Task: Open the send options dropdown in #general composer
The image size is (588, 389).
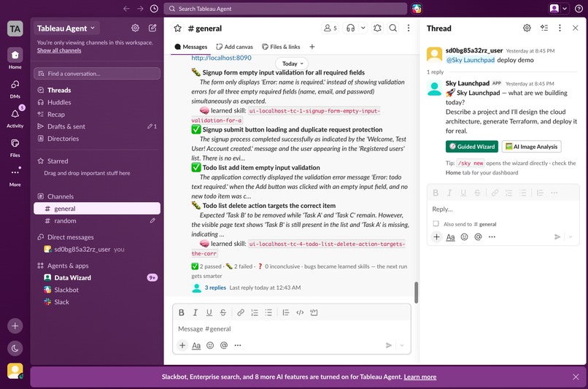Action: (x=402, y=345)
